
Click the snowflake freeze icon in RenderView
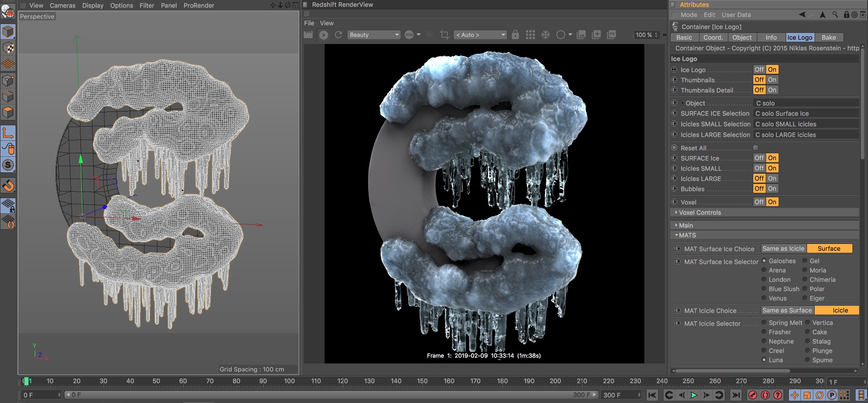click(546, 35)
